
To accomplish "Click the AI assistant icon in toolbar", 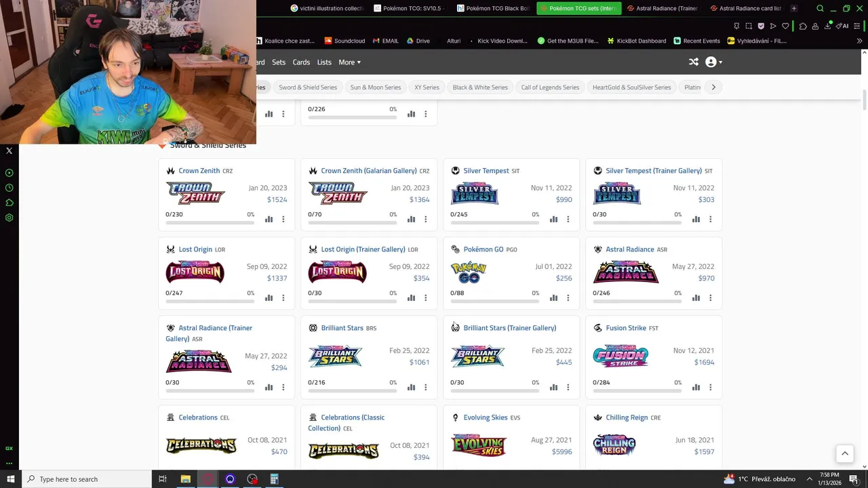I will [x=842, y=26].
